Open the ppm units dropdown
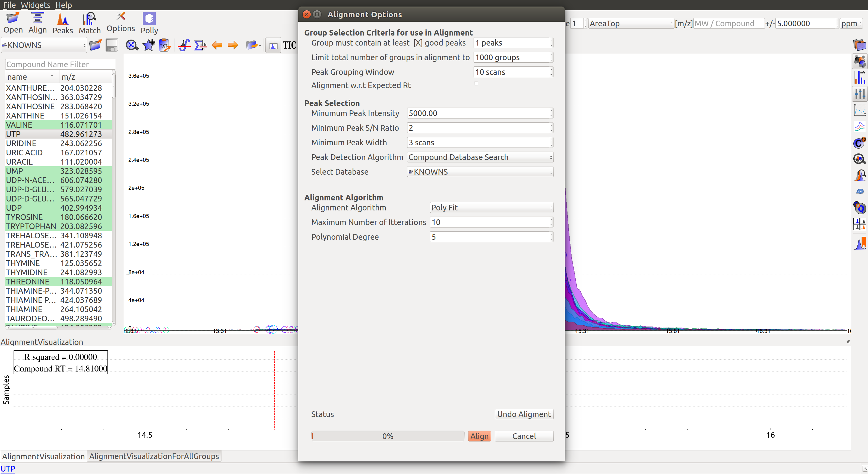This screenshot has width=868, height=474. point(851,24)
